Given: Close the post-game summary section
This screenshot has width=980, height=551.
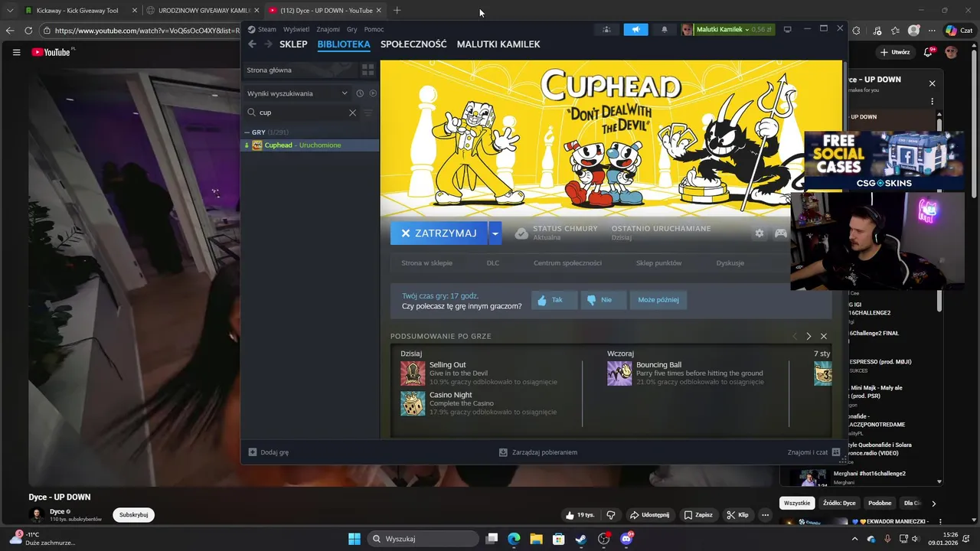Looking at the screenshot, I should click(824, 336).
